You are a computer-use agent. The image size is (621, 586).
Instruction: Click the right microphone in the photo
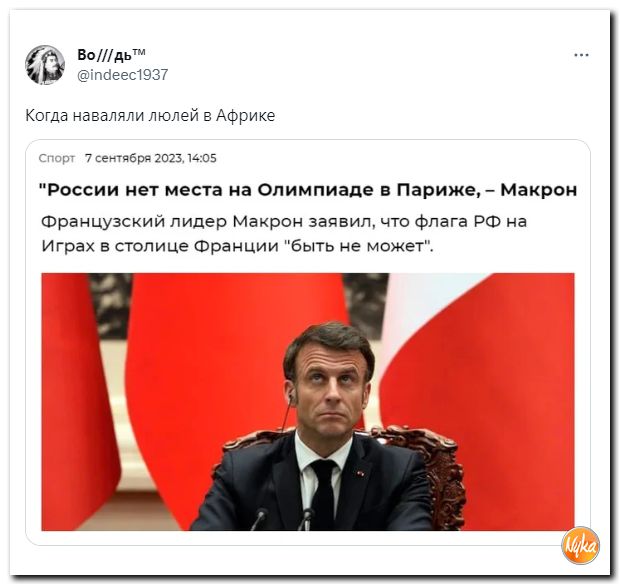pos(307,519)
